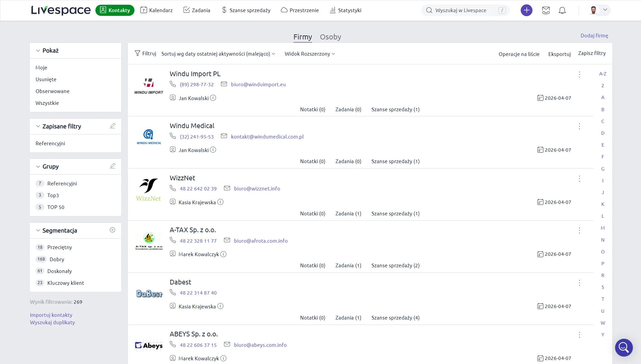Screen dimensions: 641x364
Task: Open the messages envelope icon
Action: (546, 10)
